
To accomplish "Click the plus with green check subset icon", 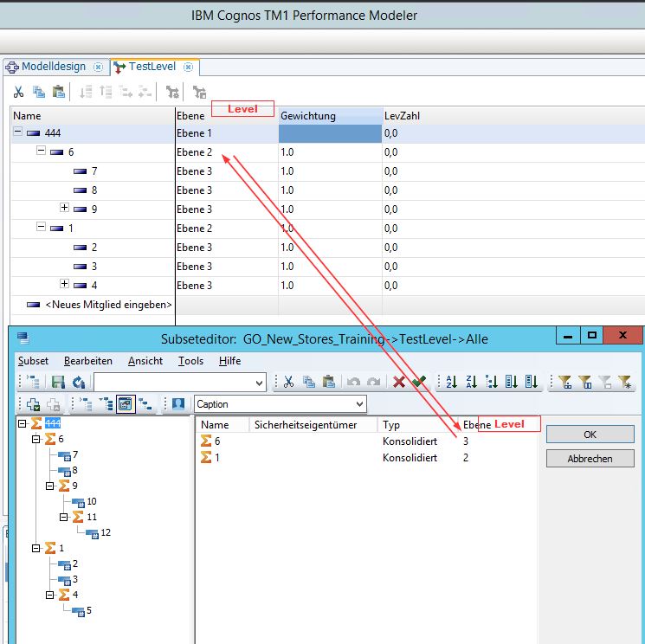I will tap(33, 404).
